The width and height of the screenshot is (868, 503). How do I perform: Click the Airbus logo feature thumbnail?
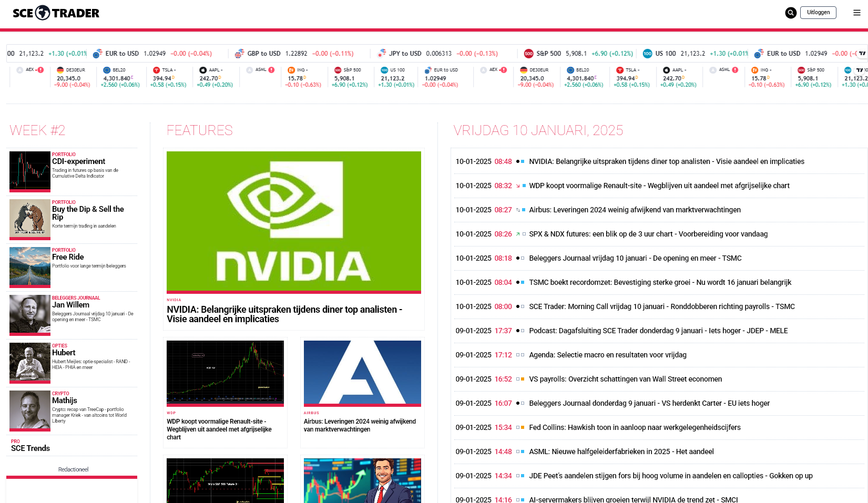(362, 374)
